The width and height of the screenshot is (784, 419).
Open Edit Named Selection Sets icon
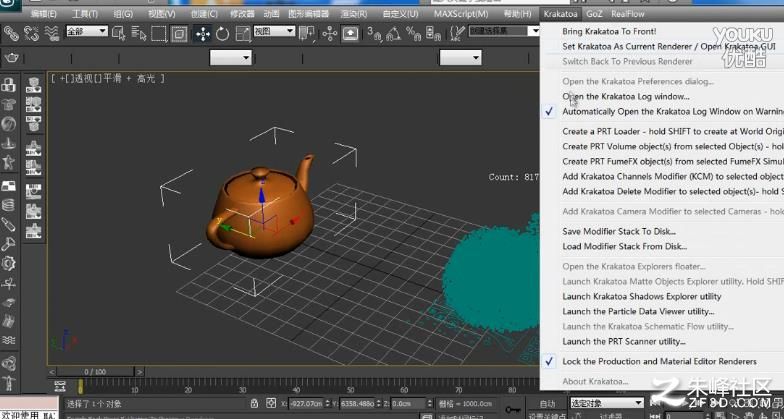click(457, 34)
